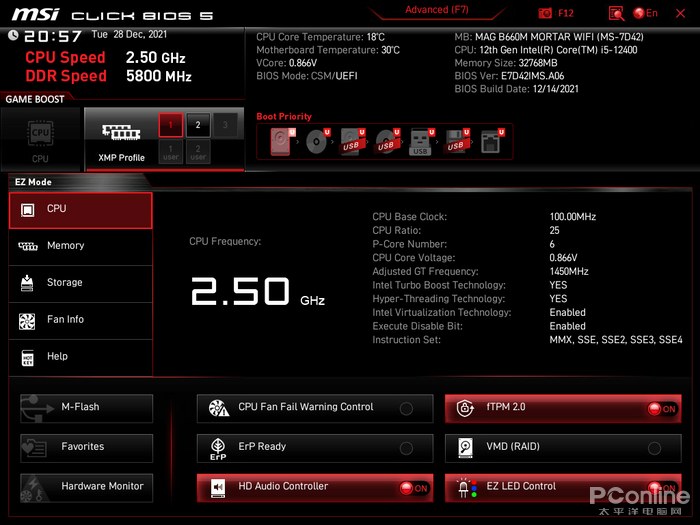
Task: Select XMP profile 3
Action: pos(225,125)
